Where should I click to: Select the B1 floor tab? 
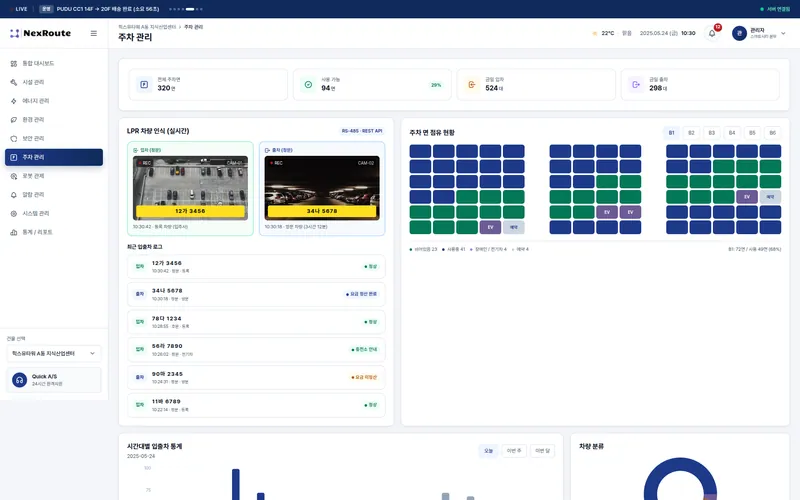(x=671, y=133)
